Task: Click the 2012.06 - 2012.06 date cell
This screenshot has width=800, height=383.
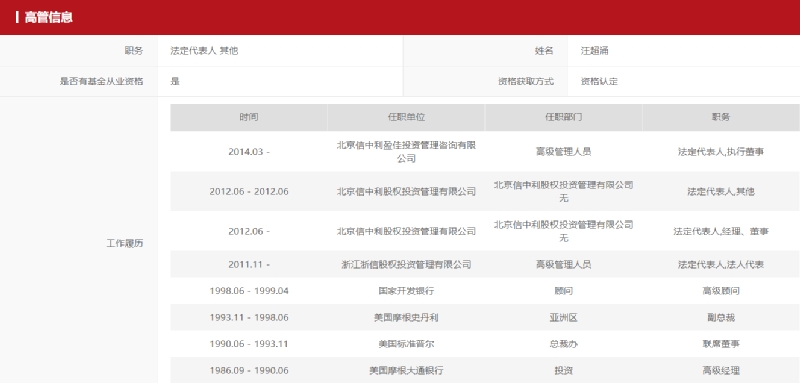Action: pos(249,192)
